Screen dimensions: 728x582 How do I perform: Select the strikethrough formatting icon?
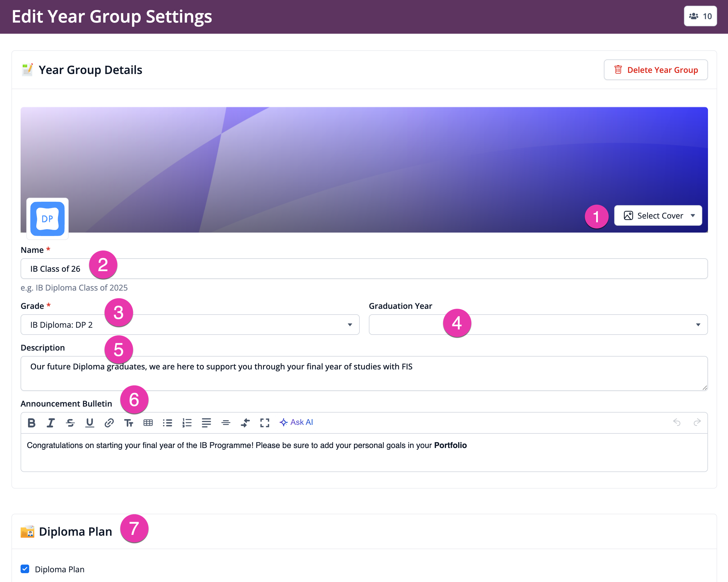pyautogui.click(x=70, y=422)
